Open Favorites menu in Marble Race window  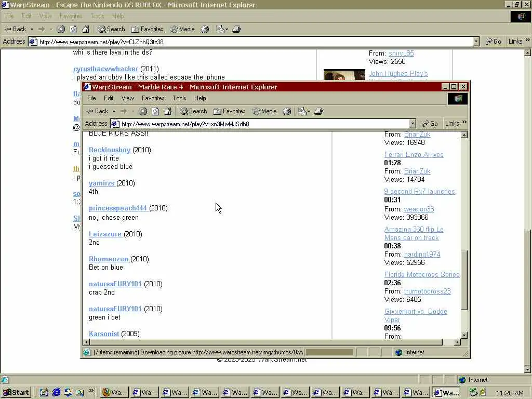point(153,98)
